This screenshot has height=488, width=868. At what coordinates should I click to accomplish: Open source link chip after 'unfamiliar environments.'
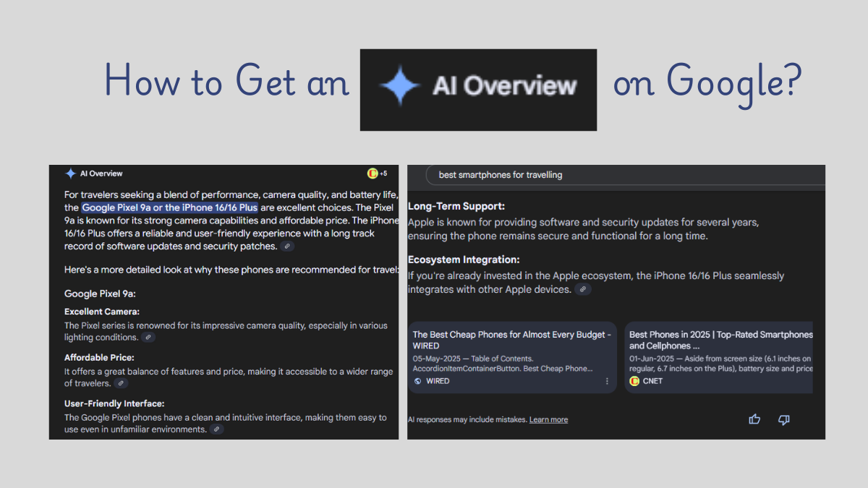[x=216, y=429]
